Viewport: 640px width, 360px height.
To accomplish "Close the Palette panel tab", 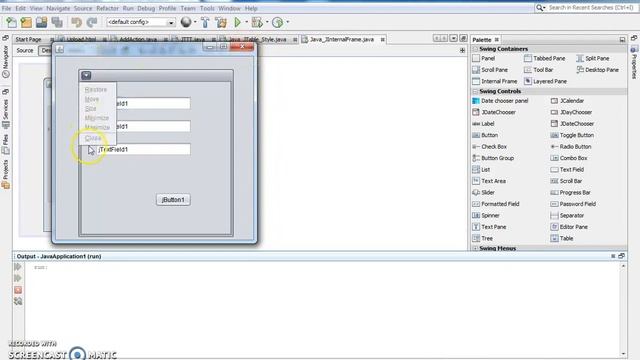I will pyautogui.click(x=497, y=40).
